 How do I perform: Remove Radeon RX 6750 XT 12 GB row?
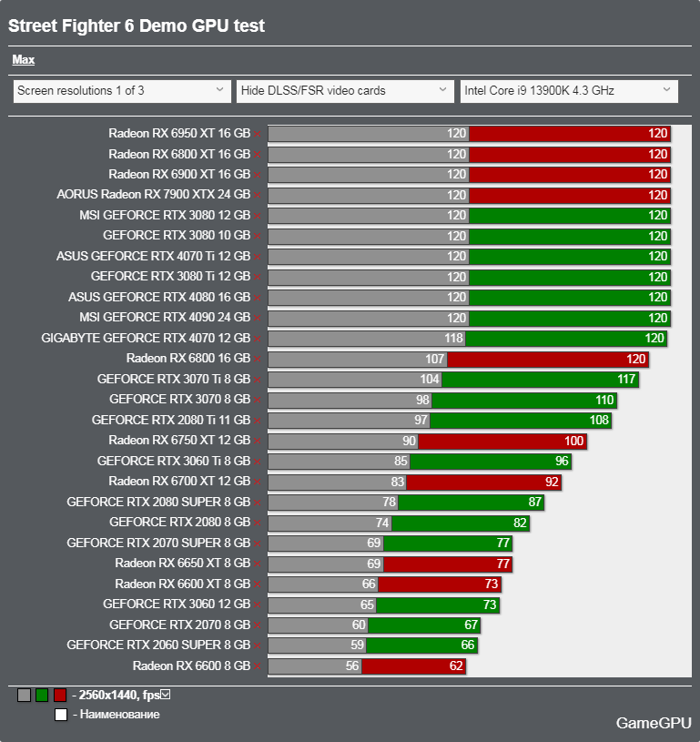257,441
